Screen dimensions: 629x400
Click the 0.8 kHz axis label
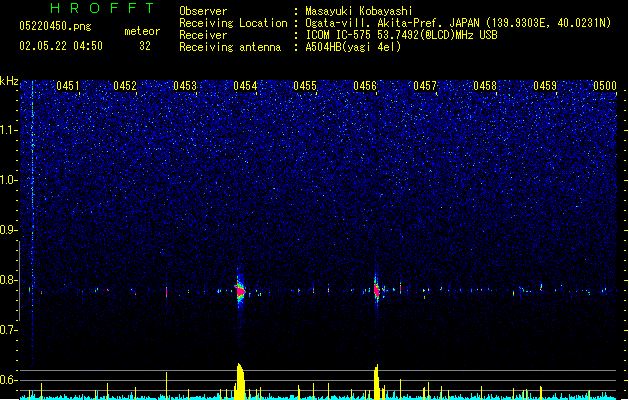[8, 280]
